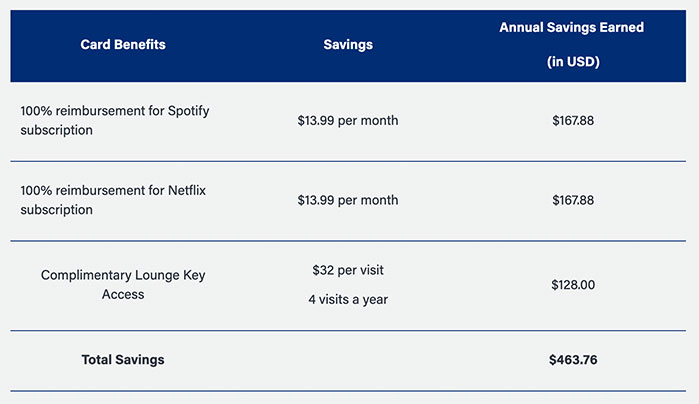Click the (in USD) header text
The image size is (699, 404).
coord(573,62)
